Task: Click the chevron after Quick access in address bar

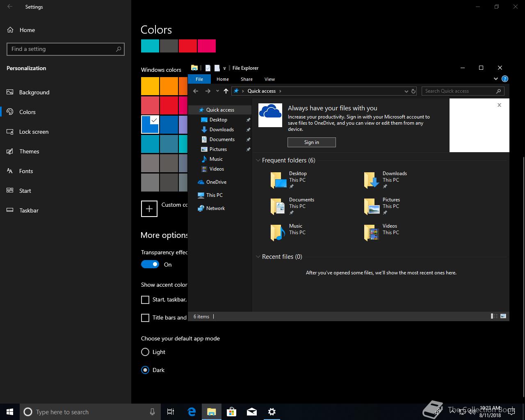Action: pyautogui.click(x=280, y=91)
